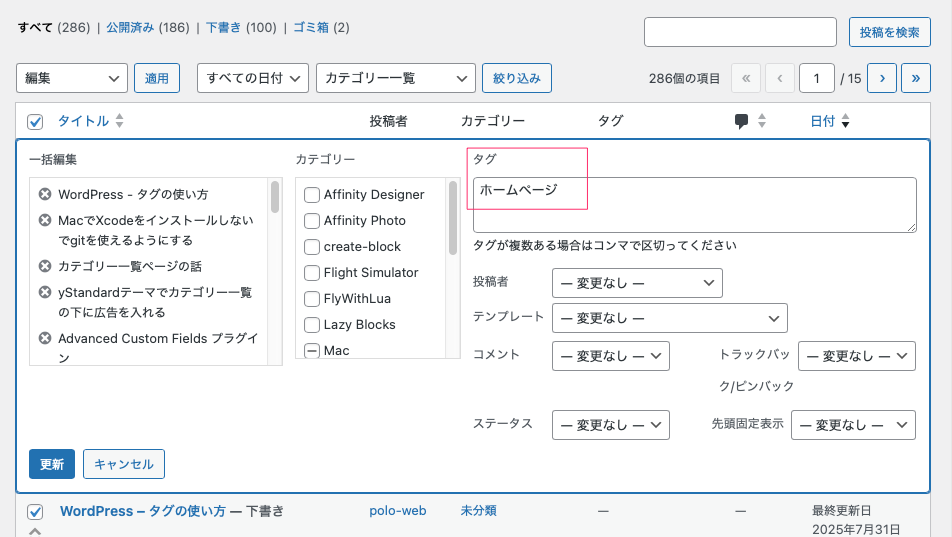Screen dimensions: 952x537
Task: Click the comments bubble column icon
Action: click(741, 121)
